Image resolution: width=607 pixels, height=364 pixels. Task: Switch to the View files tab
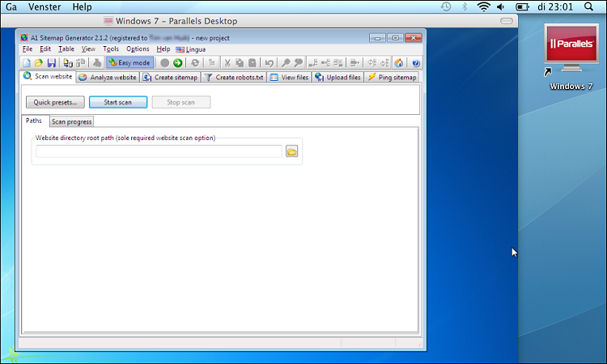289,78
